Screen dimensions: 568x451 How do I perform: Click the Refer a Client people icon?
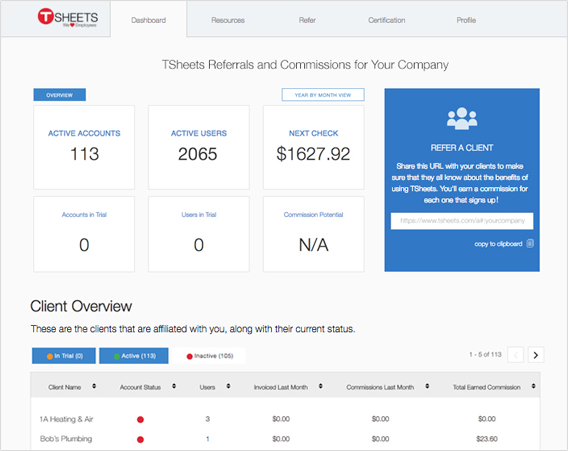[x=462, y=118]
